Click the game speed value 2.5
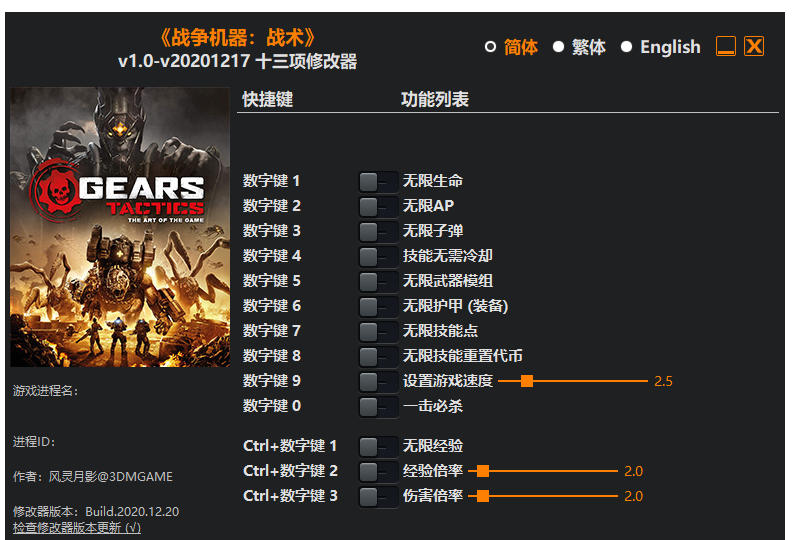This screenshot has width=798, height=540. (x=663, y=381)
